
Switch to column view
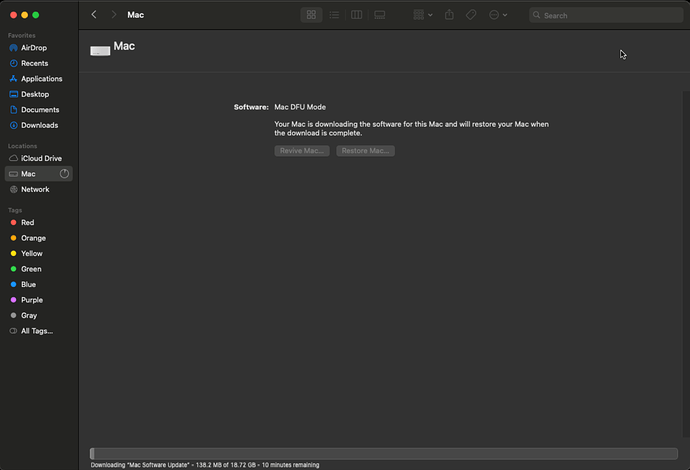356,15
